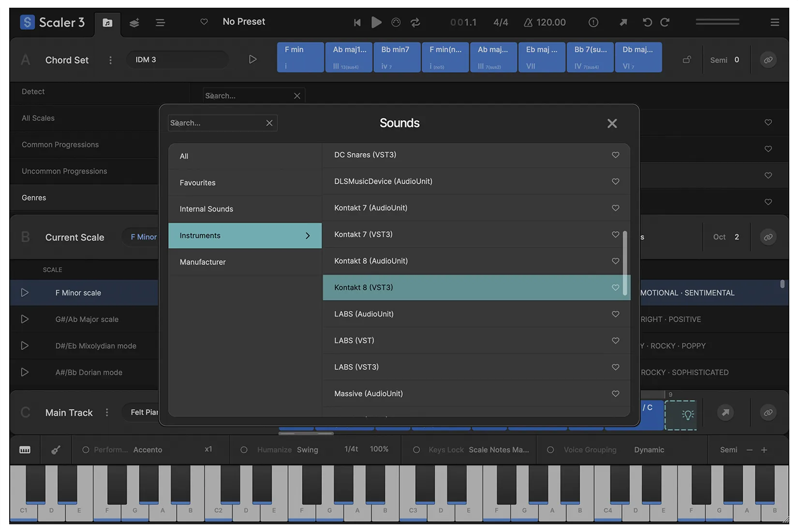Click the Main Track link icon
Screen dimensions: 798x532
click(768, 413)
